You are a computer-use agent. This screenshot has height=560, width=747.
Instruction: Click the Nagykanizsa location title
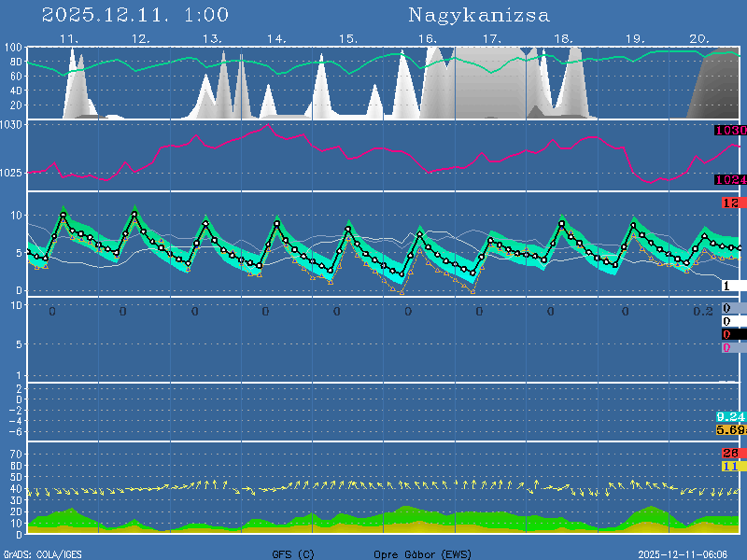tap(478, 15)
